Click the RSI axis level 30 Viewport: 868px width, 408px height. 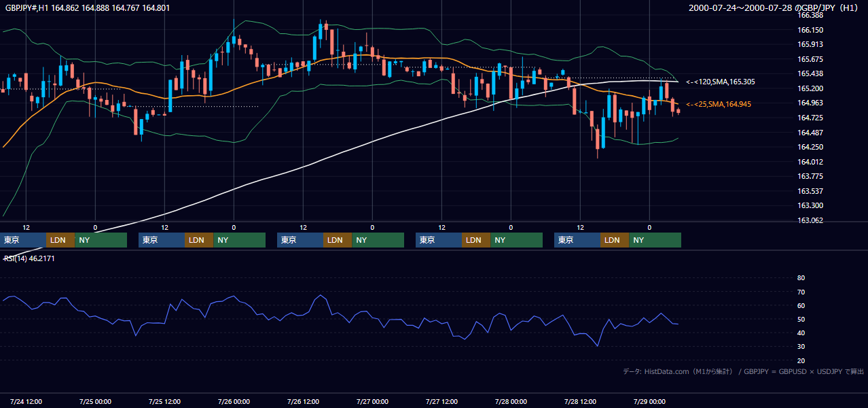[801, 347]
